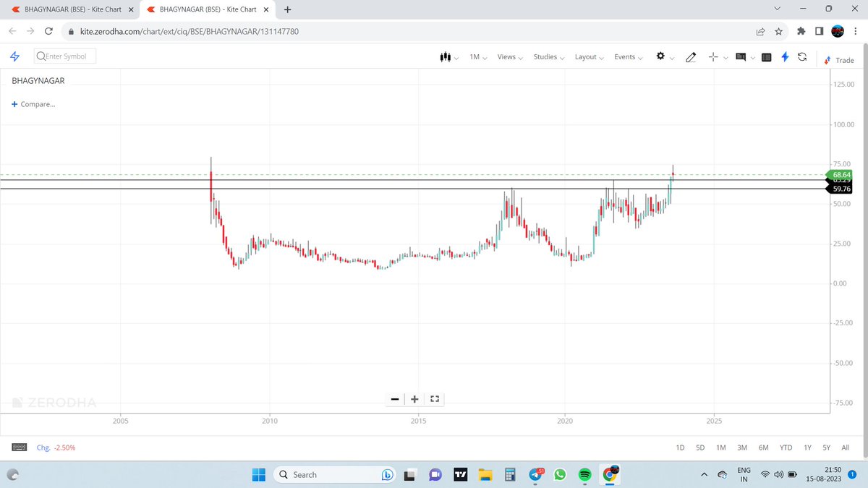Screen dimensions: 868x488
Task: Zoom in with the plus button
Action: (x=414, y=398)
